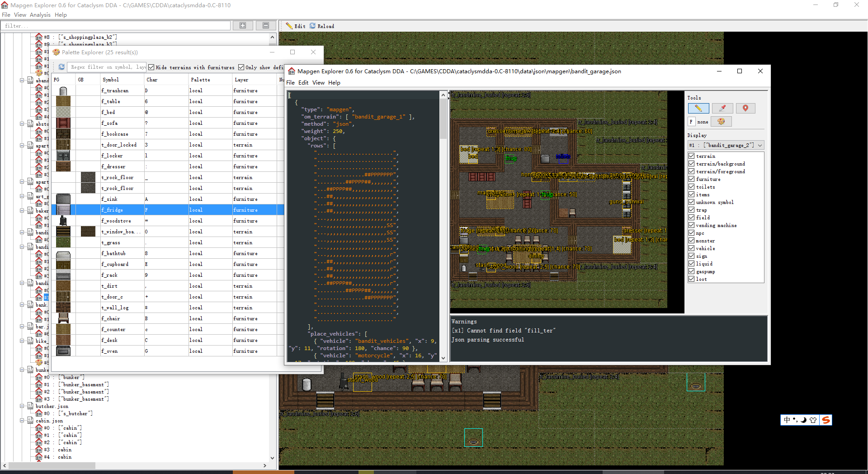The height and width of the screenshot is (474, 868).
Task: Click the Sogou input method S icon
Action: pos(826,420)
